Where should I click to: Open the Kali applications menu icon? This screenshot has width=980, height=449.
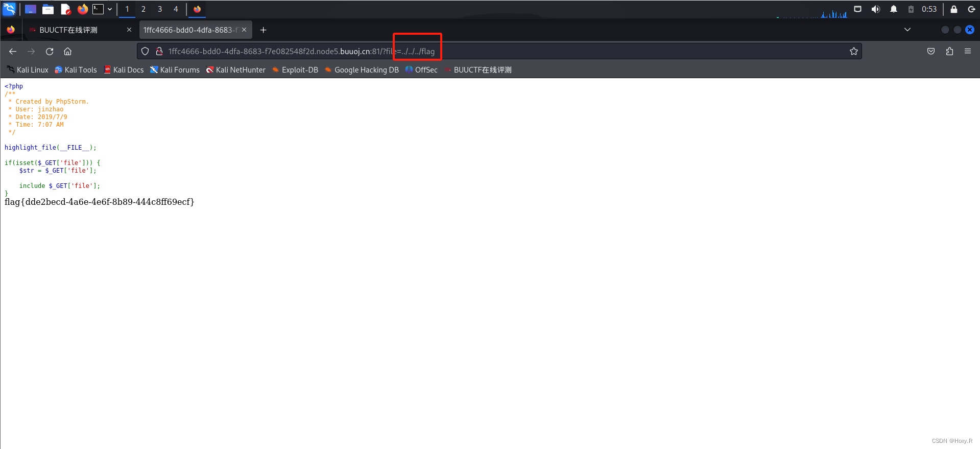[x=9, y=9]
